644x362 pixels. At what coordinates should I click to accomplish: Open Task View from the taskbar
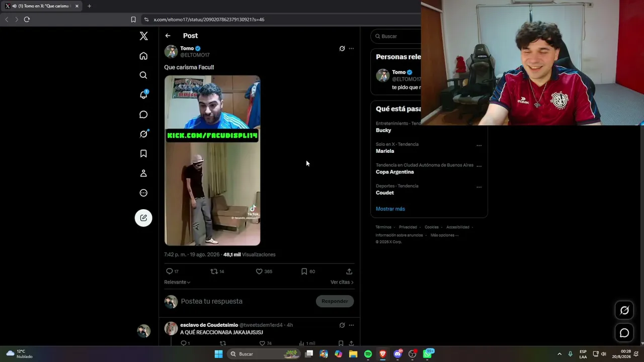(309, 354)
